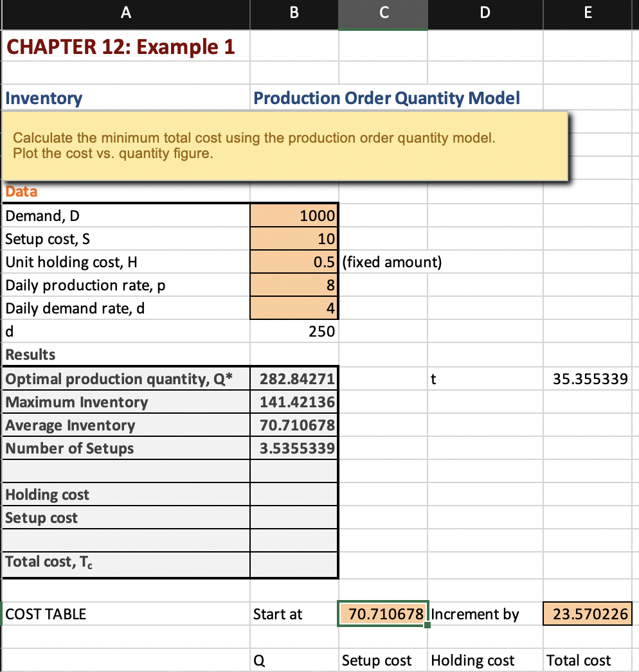639x672 pixels.
Task: Select the empty Holding cost result cell
Action: (294, 494)
